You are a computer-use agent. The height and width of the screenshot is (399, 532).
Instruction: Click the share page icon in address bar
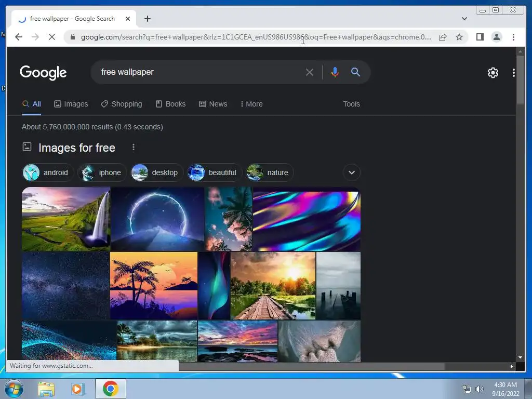(443, 37)
